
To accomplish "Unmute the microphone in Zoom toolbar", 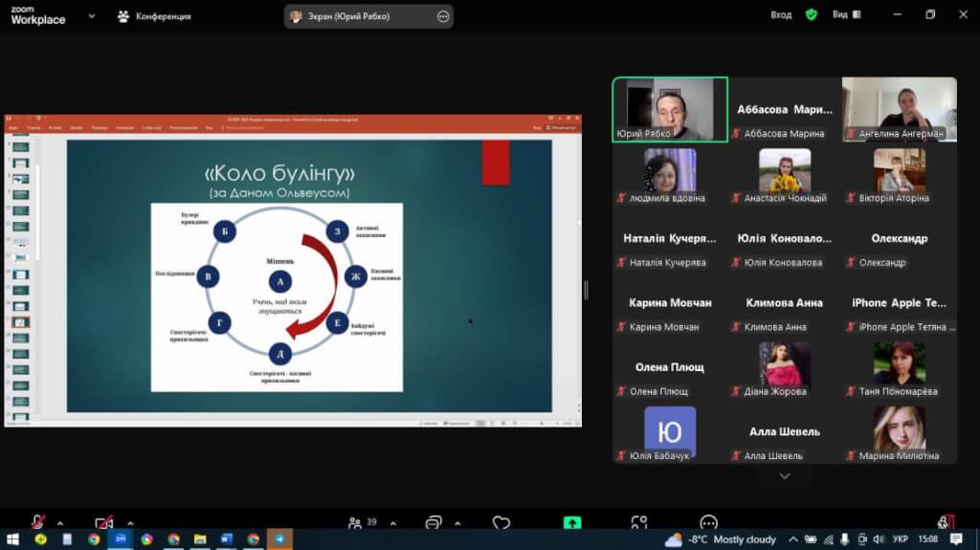I will tap(38, 522).
